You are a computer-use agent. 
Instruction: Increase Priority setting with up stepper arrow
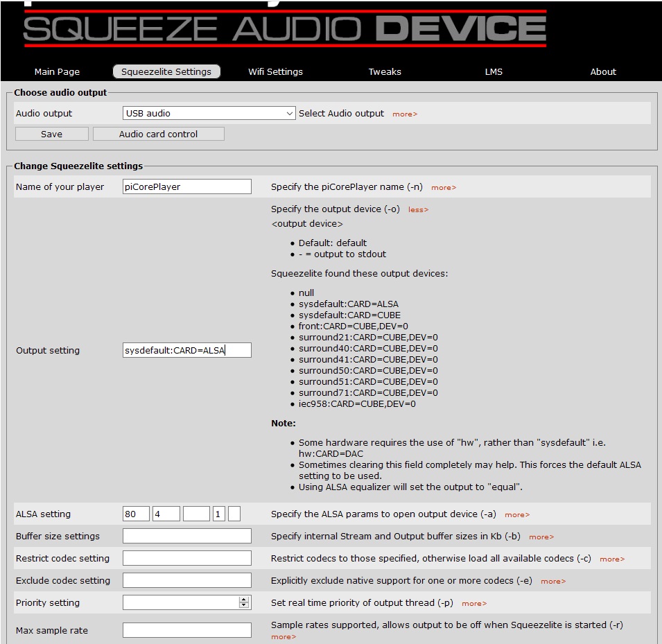pyautogui.click(x=243, y=600)
